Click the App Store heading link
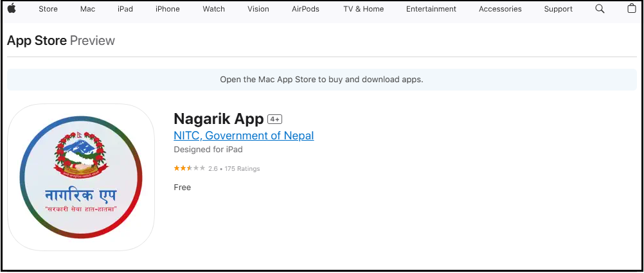644x273 pixels. coord(37,40)
